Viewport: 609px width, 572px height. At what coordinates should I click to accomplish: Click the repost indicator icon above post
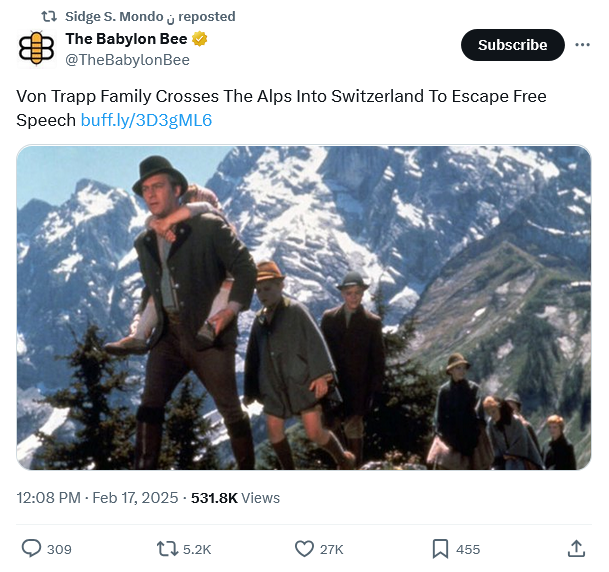pos(48,16)
